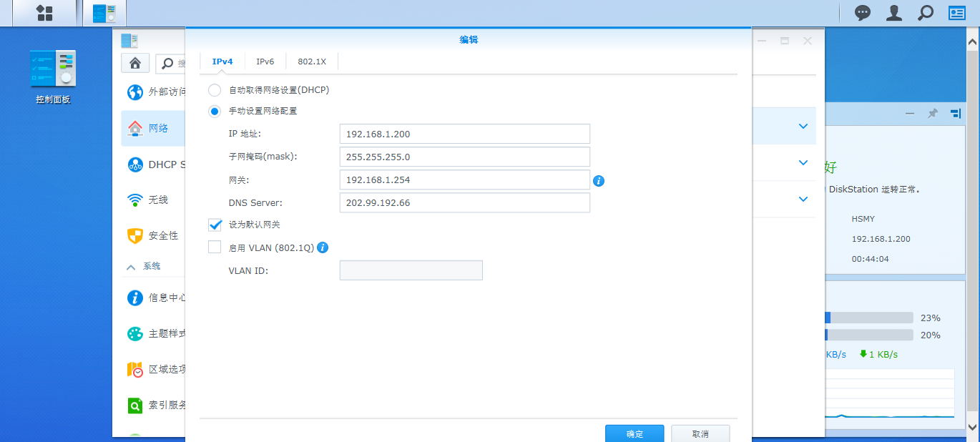Viewport: 980px width, 442px height.
Task: Select 自动取得网络设置 (DHCP) radio button
Action: click(215, 90)
